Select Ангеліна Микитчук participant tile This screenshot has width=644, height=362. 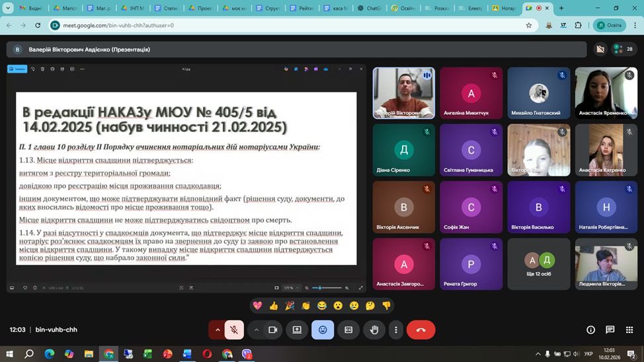pos(471,93)
